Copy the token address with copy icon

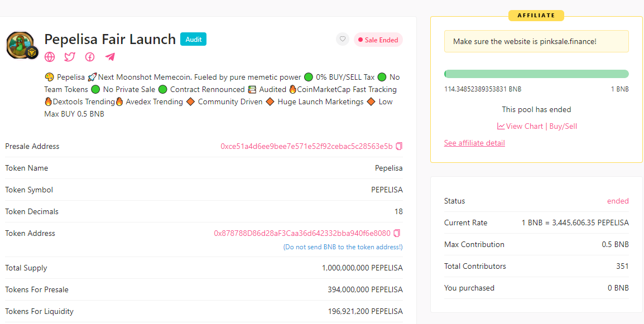point(396,233)
